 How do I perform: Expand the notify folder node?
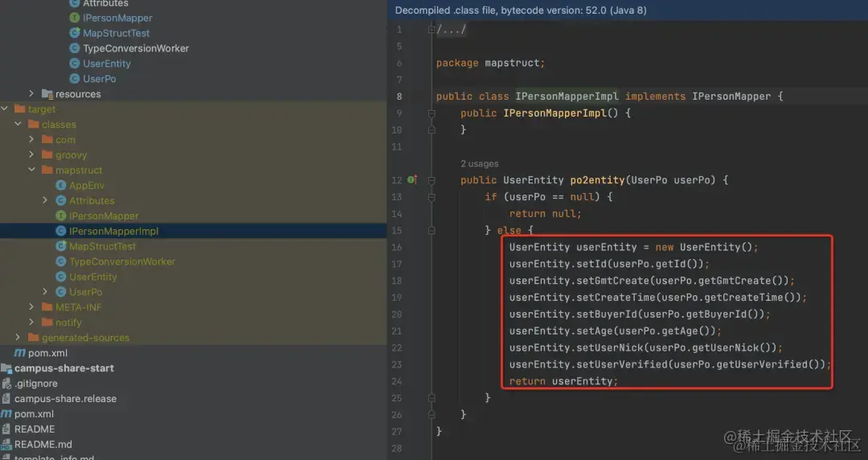pyautogui.click(x=31, y=322)
